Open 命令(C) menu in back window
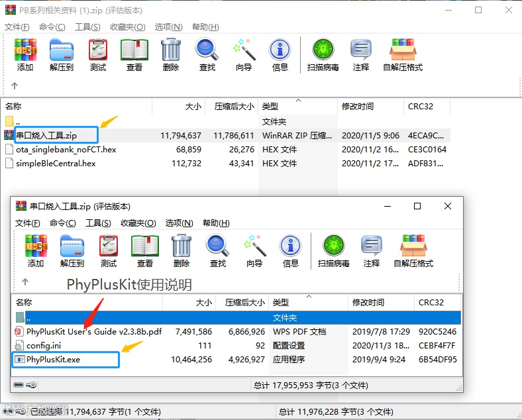 [x=52, y=27]
